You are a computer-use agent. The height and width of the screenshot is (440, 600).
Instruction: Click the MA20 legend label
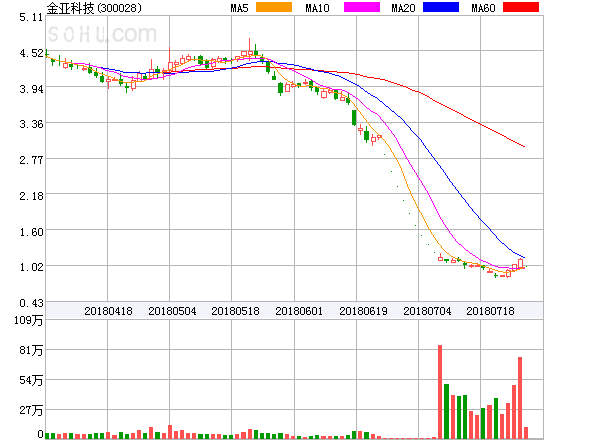pos(403,8)
